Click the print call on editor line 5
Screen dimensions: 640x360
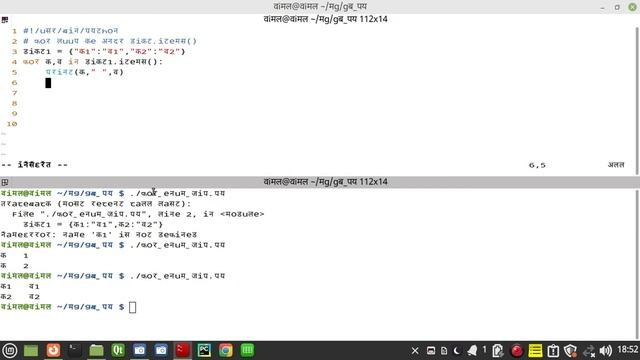[x=84, y=72]
